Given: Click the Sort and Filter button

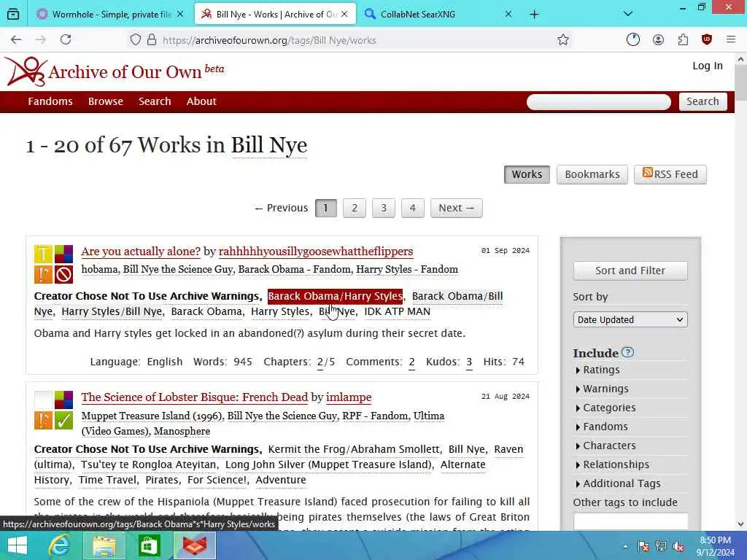Looking at the screenshot, I should tap(630, 271).
